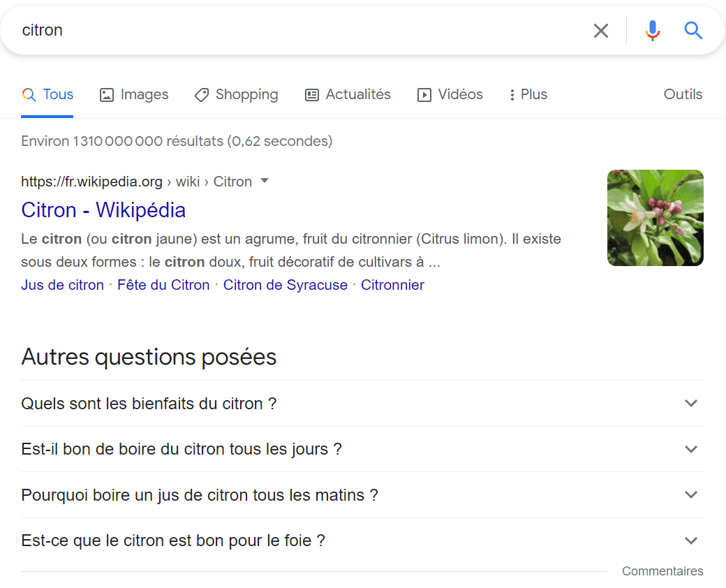Follow the Fête du Citron sitelink
The width and height of the screenshot is (726, 588).
pyautogui.click(x=163, y=285)
